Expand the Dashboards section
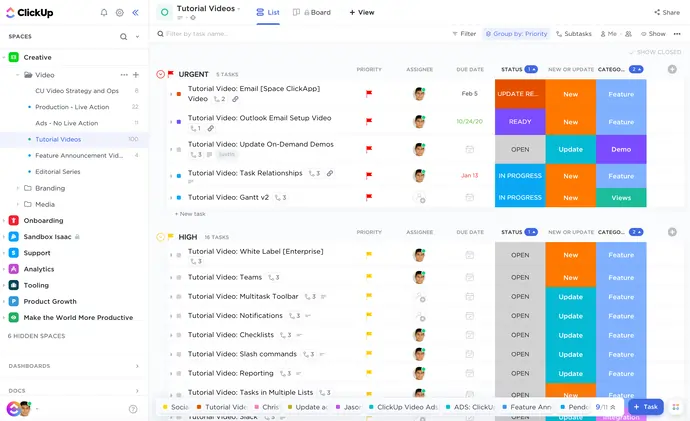 [137, 366]
